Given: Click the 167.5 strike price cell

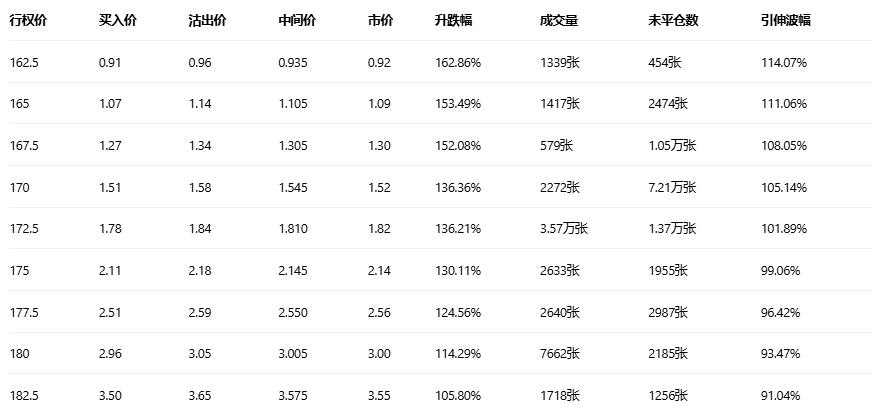Looking at the screenshot, I should point(23,145).
